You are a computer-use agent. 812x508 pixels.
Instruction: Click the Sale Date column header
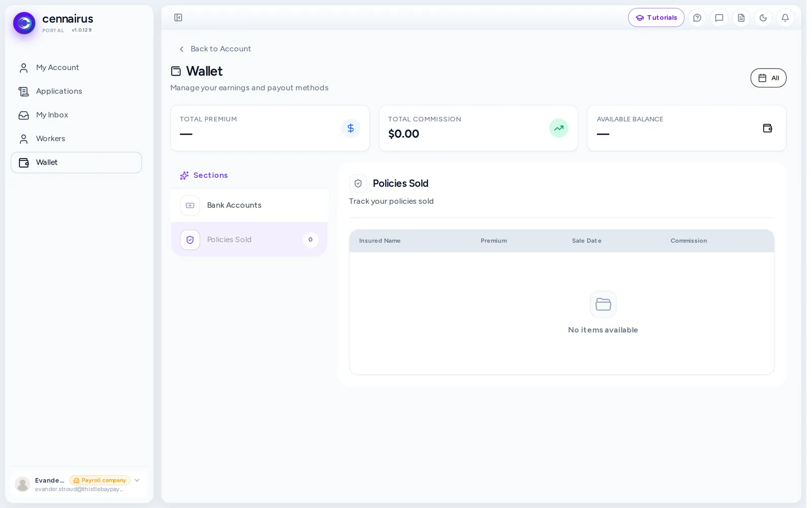(x=586, y=241)
